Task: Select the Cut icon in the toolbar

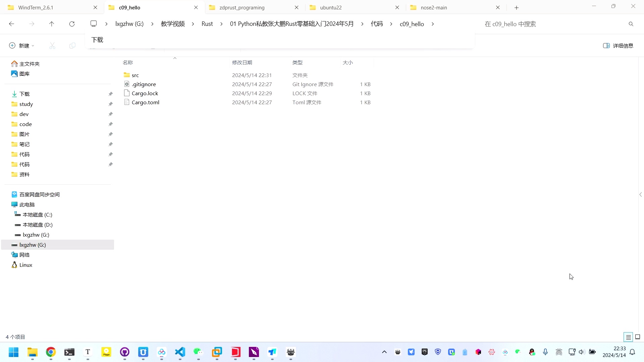Action: (52, 45)
